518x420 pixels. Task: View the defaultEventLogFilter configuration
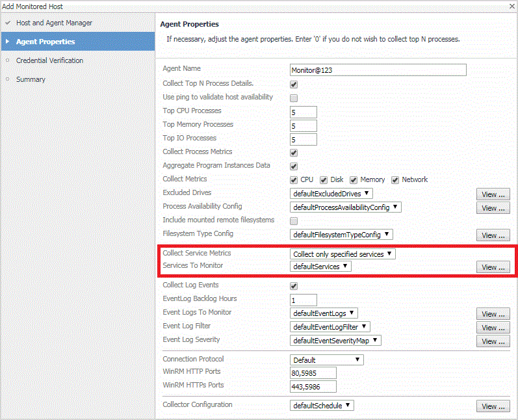tap(493, 328)
